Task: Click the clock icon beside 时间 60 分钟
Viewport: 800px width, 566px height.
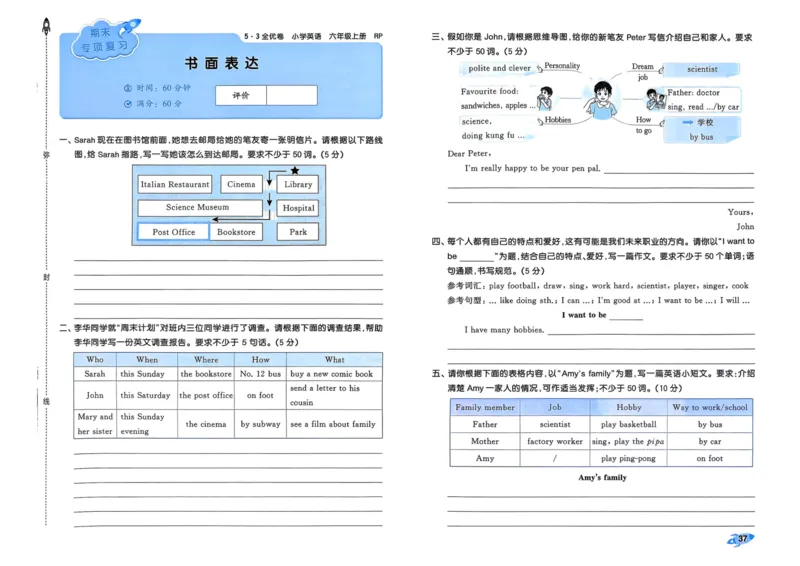Action: 126,88
